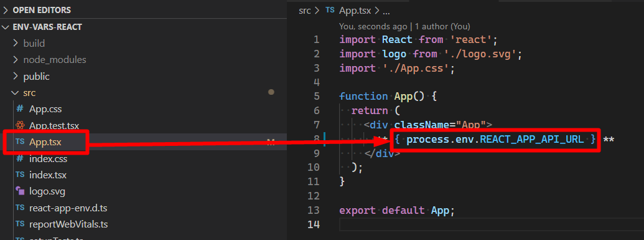Click the hash icon beside index.css
This screenshot has height=240, width=644.
click(x=20, y=158)
